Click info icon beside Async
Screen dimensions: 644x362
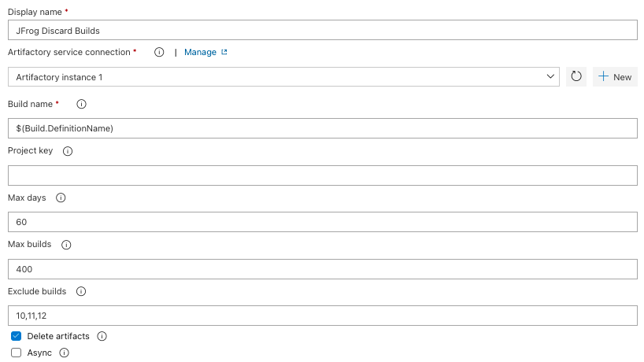(x=65, y=353)
